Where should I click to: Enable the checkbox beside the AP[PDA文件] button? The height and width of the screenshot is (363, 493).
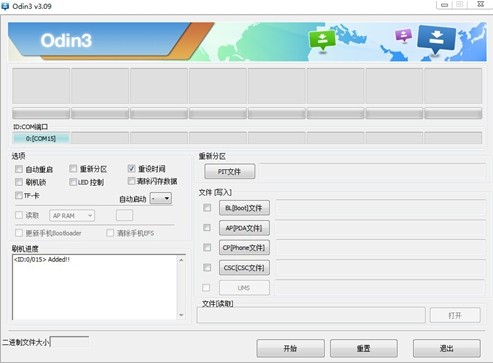(207, 228)
